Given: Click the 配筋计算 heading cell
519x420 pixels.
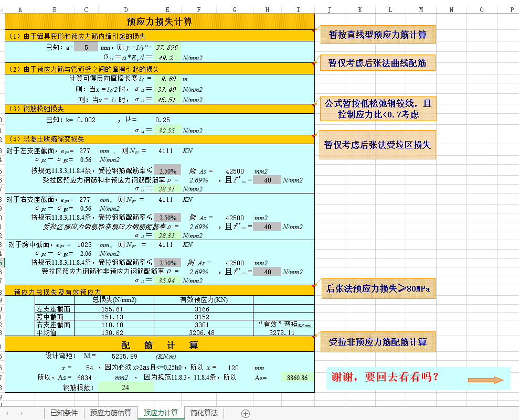Looking at the screenshot, I should click(x=160, y=345).
